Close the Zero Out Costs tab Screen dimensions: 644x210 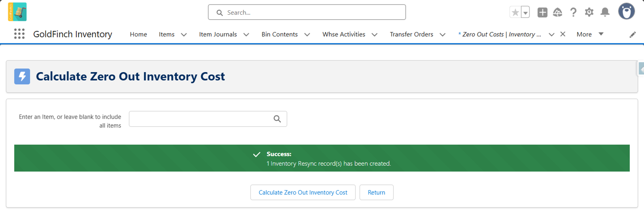pos(563,34)
